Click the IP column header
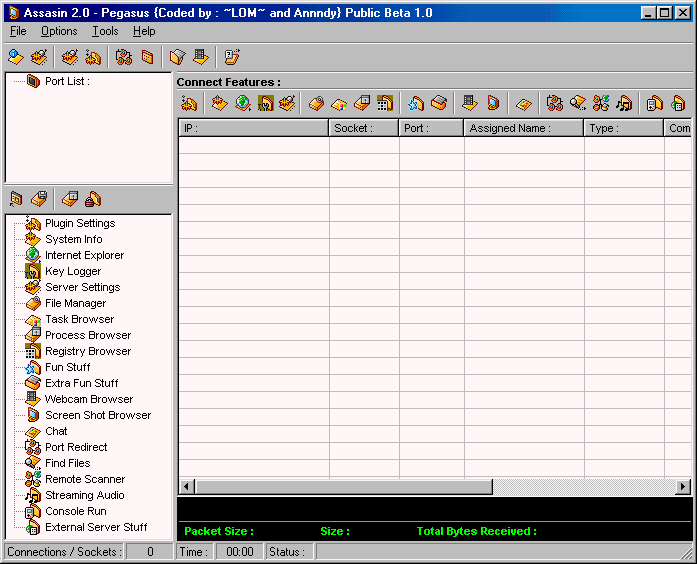The width and height of the screenshot is (697, 564). 254,128
